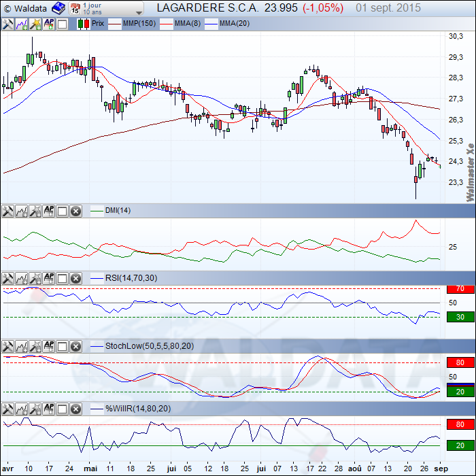Click the chart curve icon in %WillR panel
476x476 pixels.
click(x=22, y=409)
